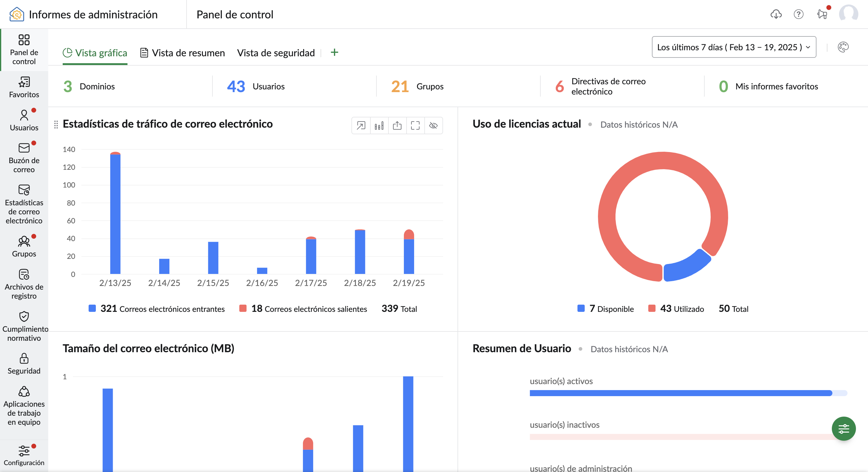Open the last 7 days date dropdown

[x=734, y=47]
